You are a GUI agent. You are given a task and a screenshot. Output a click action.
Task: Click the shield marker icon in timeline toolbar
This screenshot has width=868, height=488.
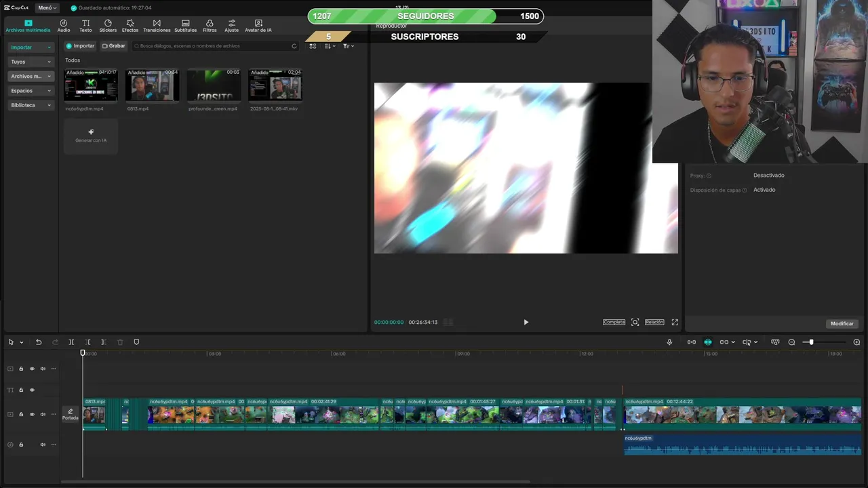[136, 342]
